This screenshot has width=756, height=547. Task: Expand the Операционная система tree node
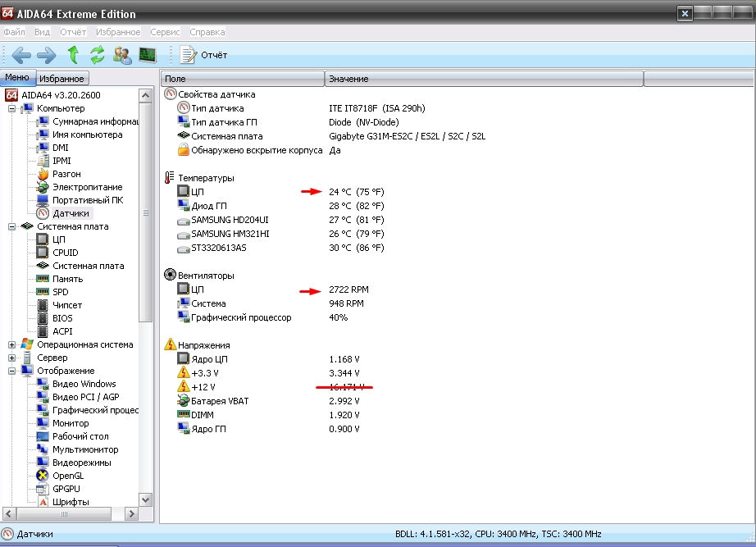point(11,345)
